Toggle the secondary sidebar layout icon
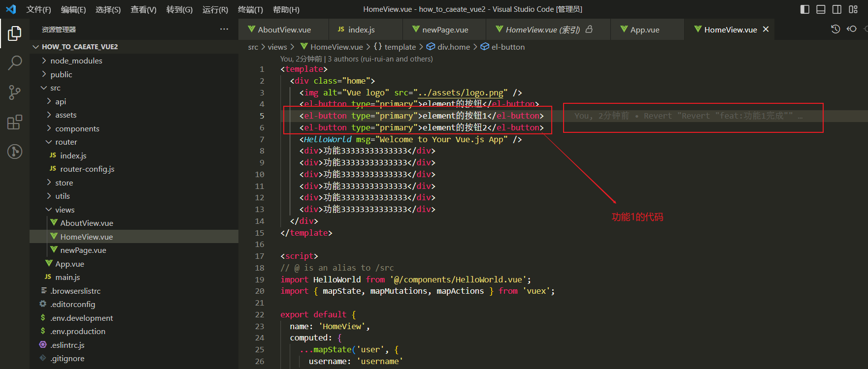The image size is (868, 369). click(x=837, y=9)
